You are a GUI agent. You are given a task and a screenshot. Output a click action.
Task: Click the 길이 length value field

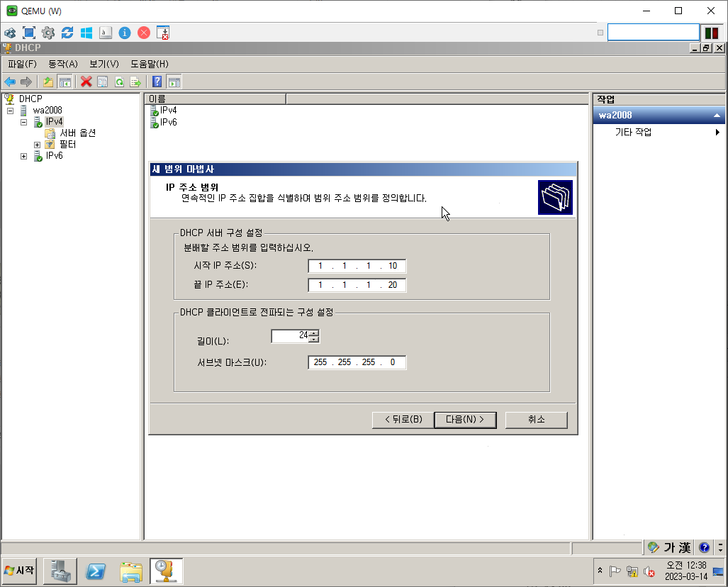(291, 336)
